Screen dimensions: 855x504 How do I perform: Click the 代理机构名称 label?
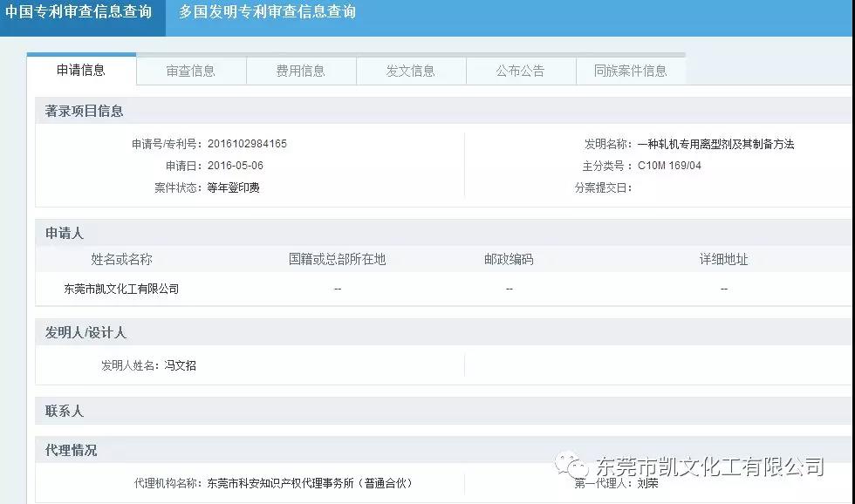[168, 483]
